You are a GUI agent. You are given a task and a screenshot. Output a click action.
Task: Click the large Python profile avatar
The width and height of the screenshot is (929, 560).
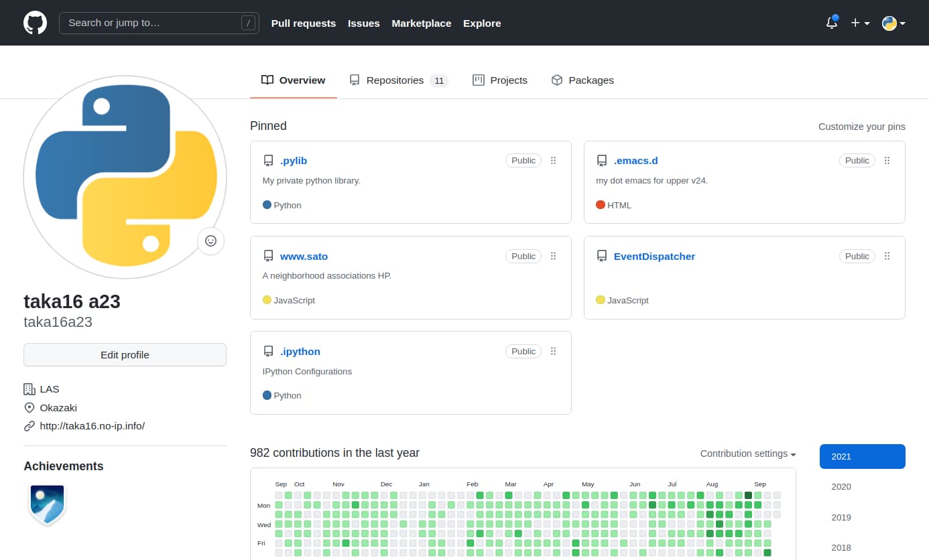click(x=125, y=177)
